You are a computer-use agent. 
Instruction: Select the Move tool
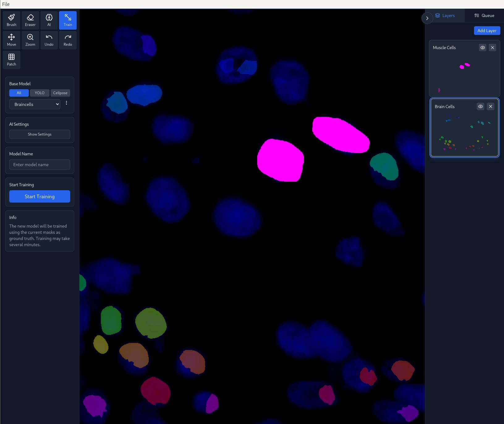tap(11, 40)
